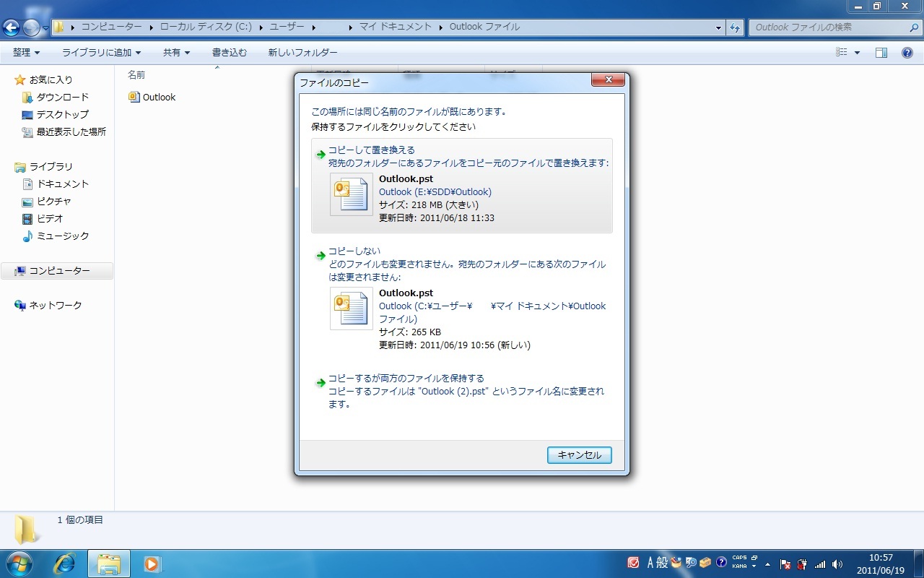
Task: Open the Windows Start menu
Action: 19,564
